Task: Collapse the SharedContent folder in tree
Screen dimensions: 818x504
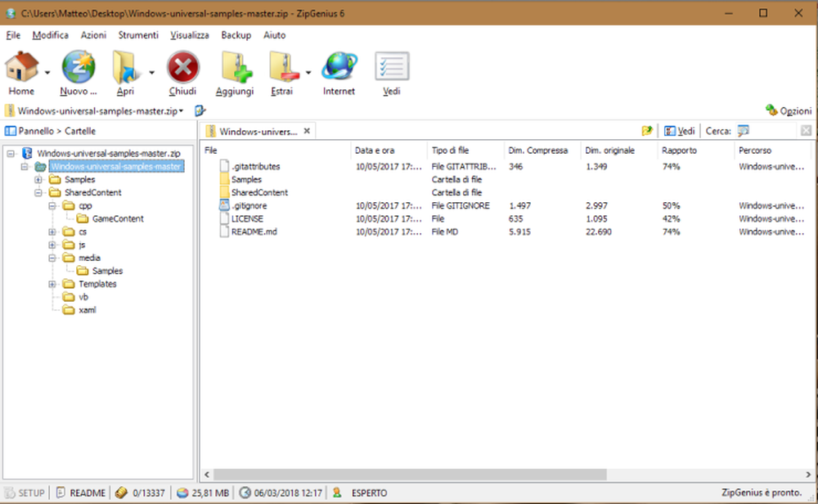Action: click(x=38, y=192)
